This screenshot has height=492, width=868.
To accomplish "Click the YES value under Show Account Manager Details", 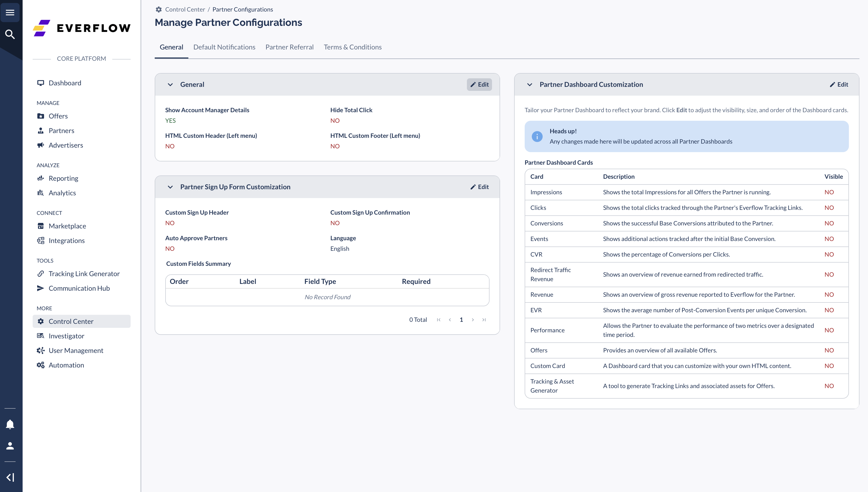I will tap(170, 120).
